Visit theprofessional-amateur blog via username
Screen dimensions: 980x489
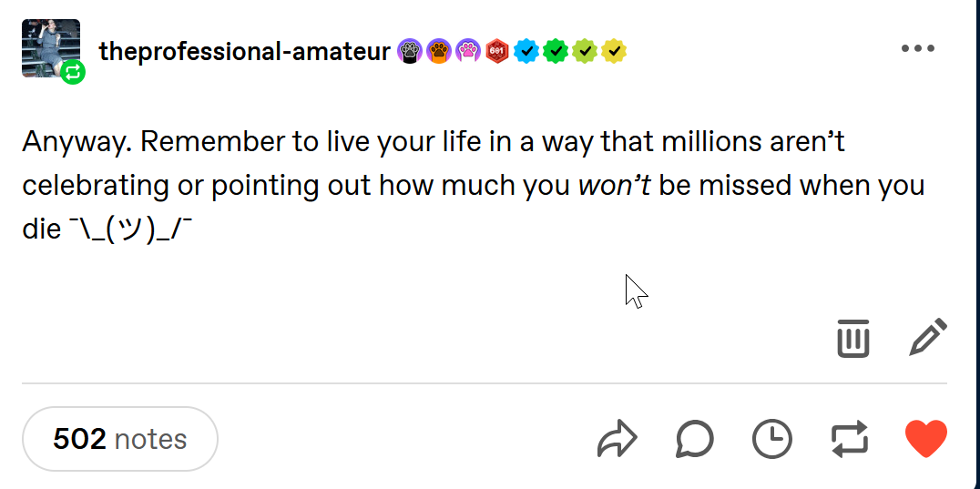[x=244, y=52]
